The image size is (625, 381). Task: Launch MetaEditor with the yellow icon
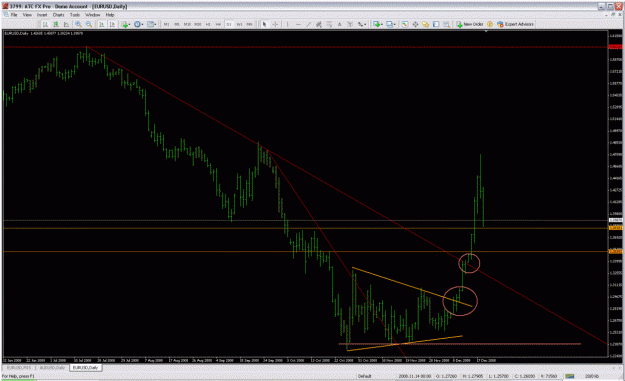pos(490,24)
